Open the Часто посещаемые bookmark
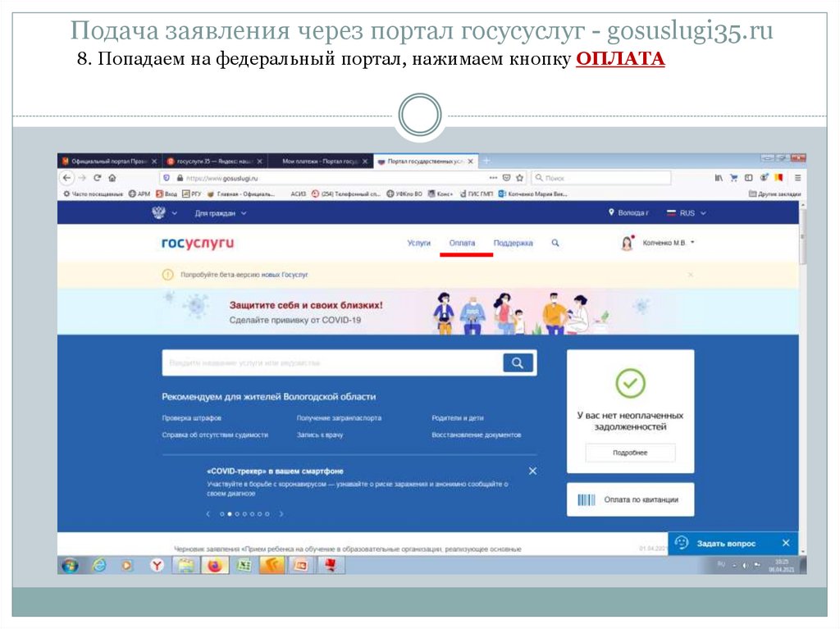The width and height of the screenshot is (840, 629). pyautogui.click(x=94, y=194)
